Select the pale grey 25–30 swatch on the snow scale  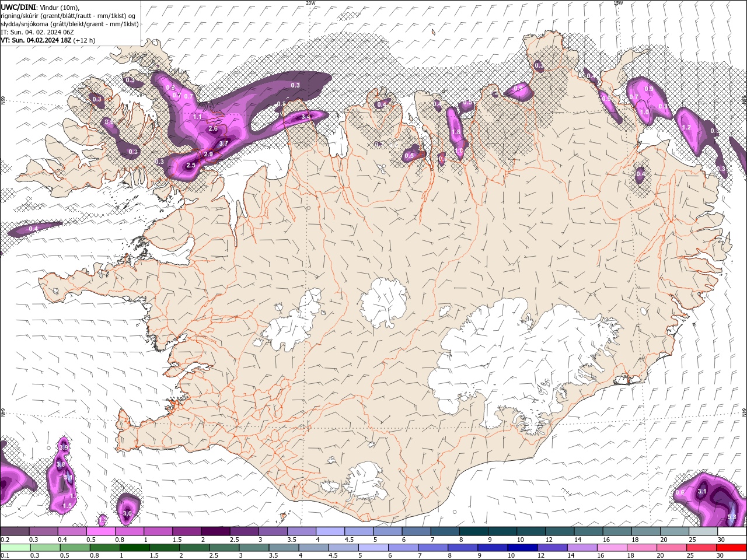(704, 531)
